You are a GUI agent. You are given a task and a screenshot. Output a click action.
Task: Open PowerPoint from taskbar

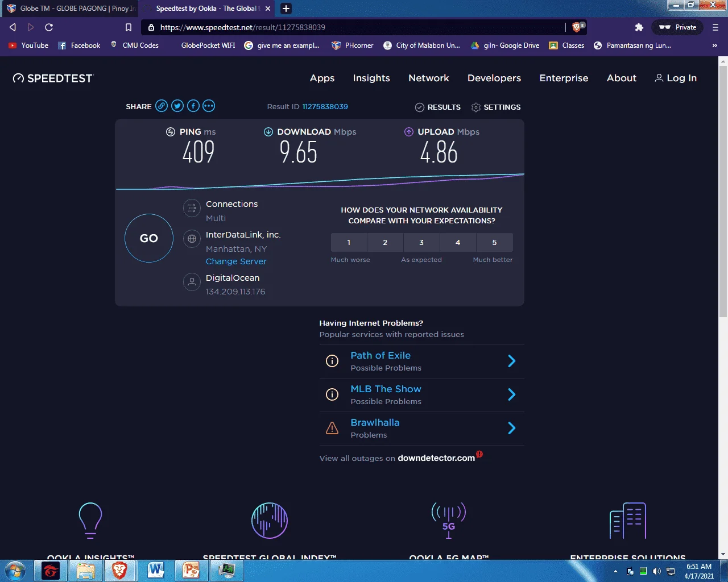pyautogui.click(x=191, y=571)
